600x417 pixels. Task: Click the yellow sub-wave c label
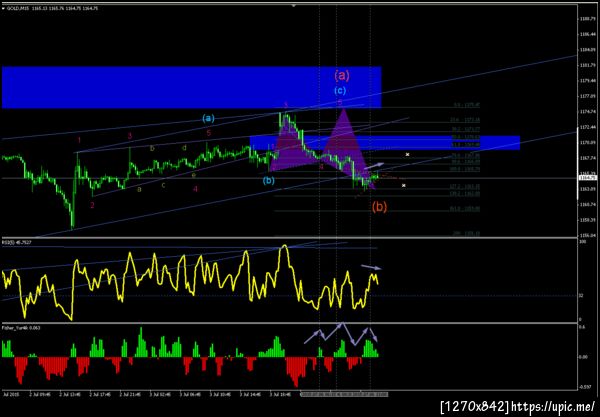point(163,185)
